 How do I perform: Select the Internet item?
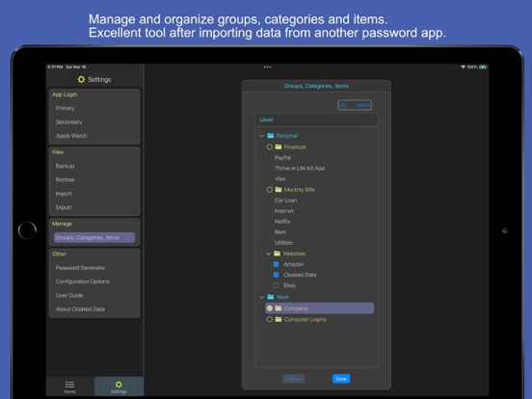(284, 211)
